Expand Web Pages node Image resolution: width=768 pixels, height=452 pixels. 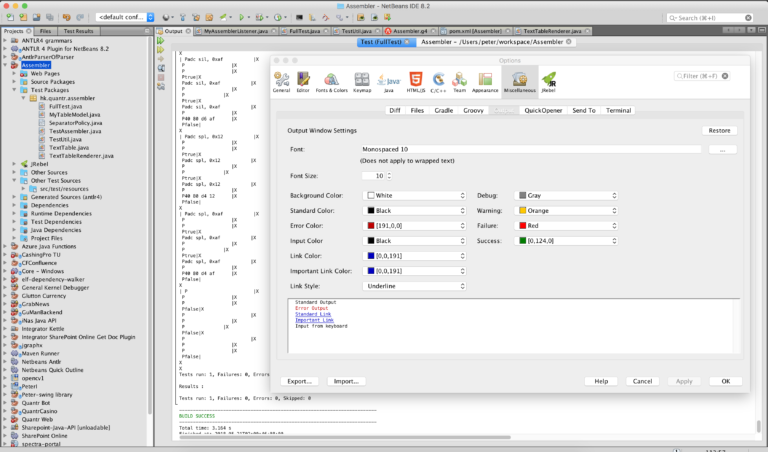click(x=15, y=73)
